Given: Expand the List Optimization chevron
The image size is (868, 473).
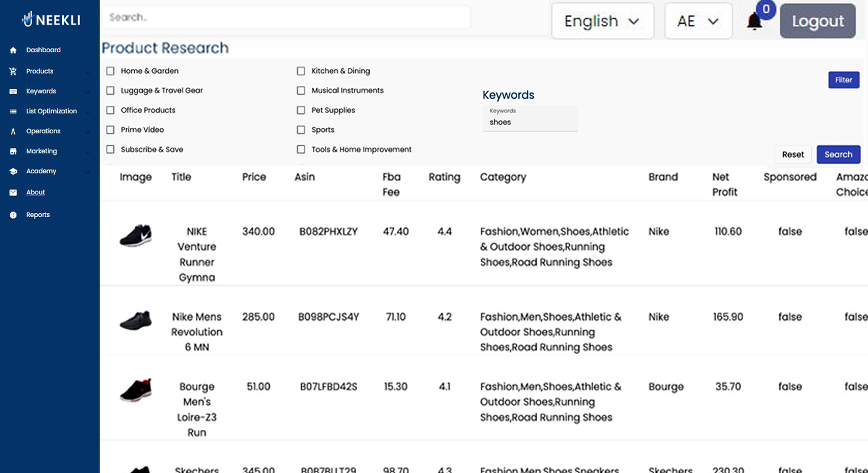Looking at the screenshot, I should point(87,112).
